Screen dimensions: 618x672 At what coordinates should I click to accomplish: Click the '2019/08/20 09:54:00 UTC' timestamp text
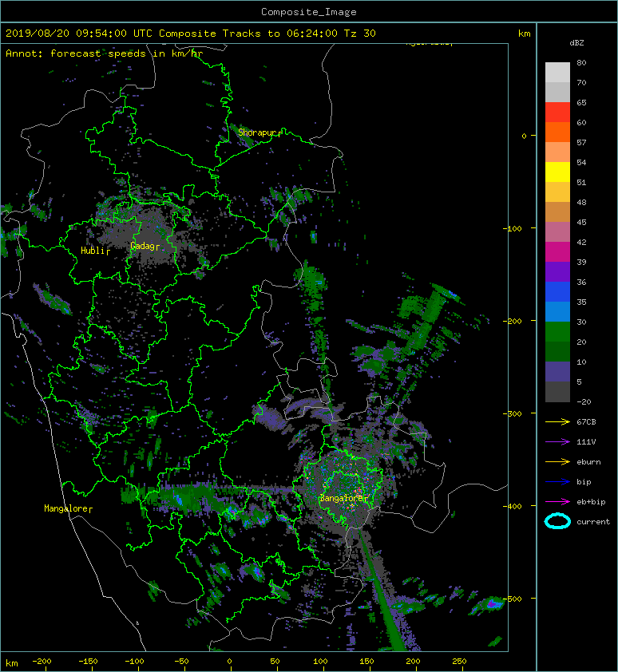79,34
